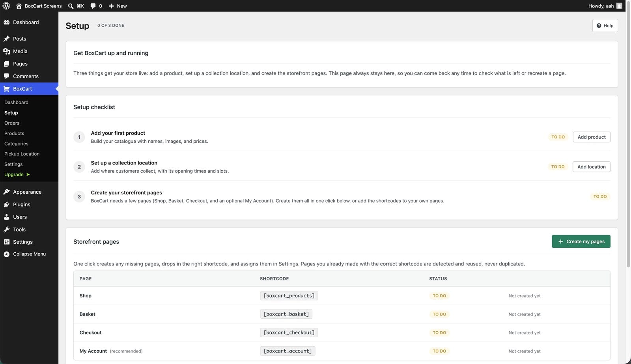Click the Shop page row name

pos(86,296)
